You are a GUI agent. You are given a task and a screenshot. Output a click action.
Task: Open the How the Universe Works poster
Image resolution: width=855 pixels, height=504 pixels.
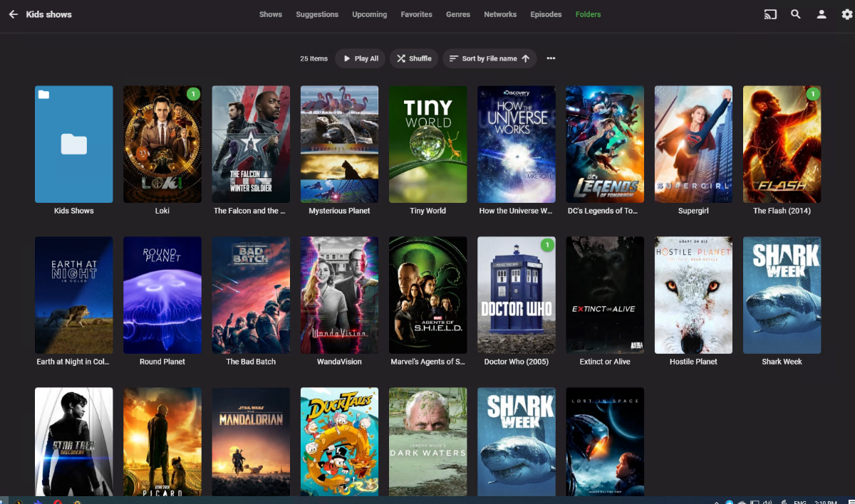(517, 145)
